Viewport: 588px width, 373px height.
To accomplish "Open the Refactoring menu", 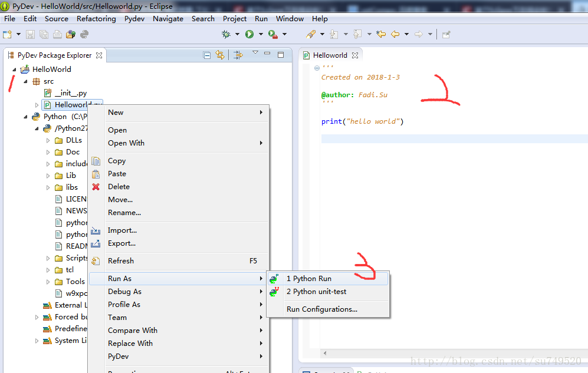I will pyautogui.click(x=96, y=19).
